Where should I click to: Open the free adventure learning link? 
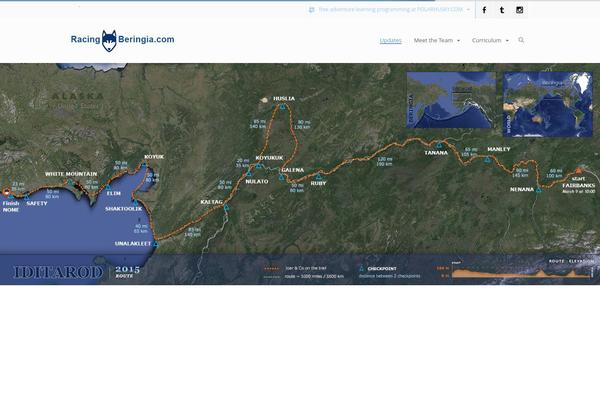coord(391,10)
